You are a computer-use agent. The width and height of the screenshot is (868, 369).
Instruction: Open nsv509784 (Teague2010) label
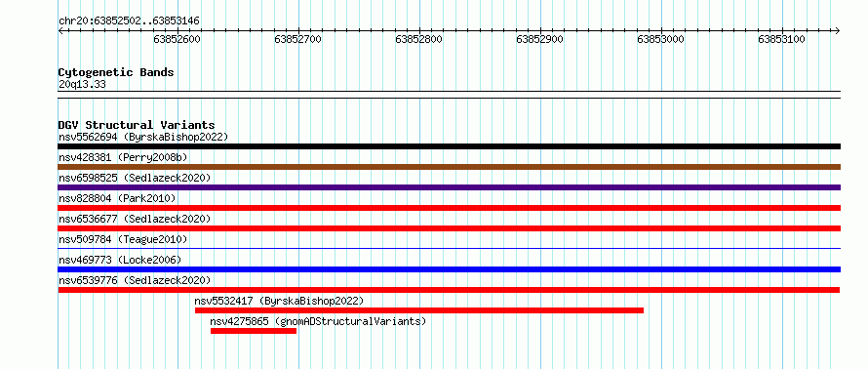123,239
